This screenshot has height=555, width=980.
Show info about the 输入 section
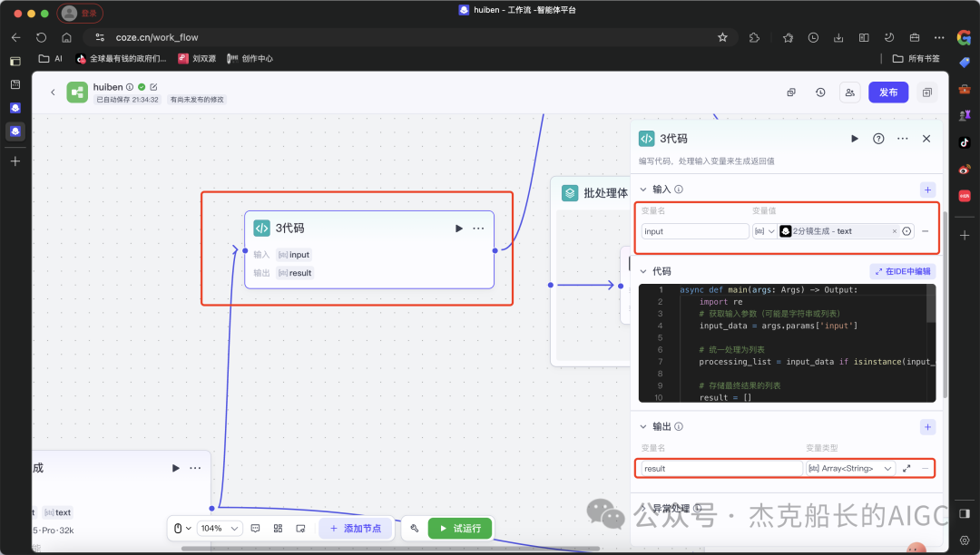coord(679,190)
